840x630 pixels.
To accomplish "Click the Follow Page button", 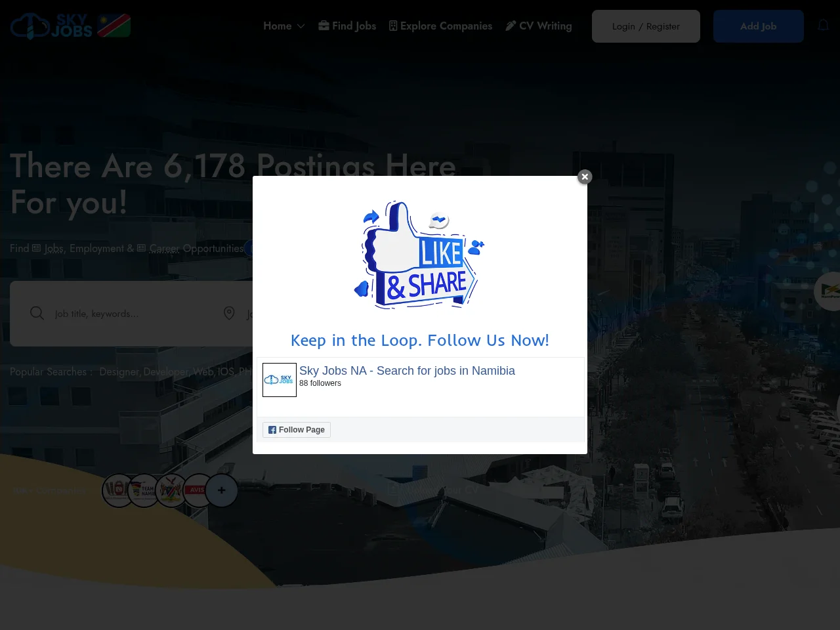I will coord(297,430).
